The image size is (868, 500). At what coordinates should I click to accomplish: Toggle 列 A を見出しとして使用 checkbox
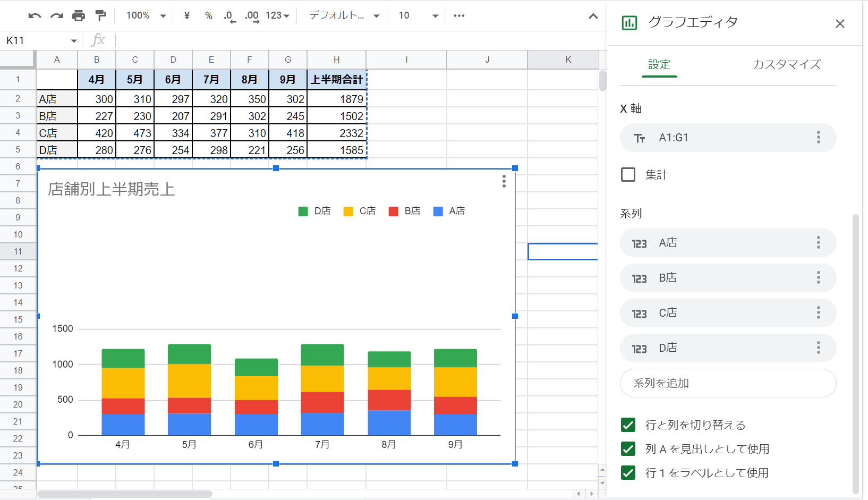click(x=628, y=449)
